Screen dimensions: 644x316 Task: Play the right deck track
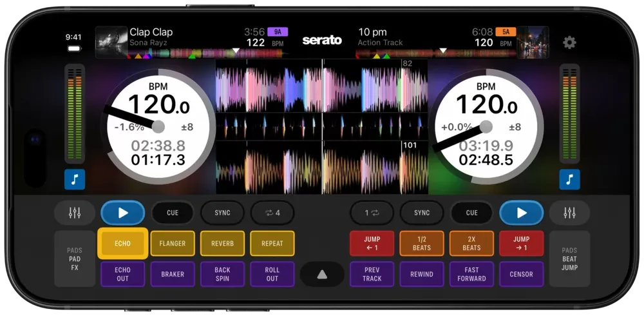pyautogui.click(x=522, y=213)
